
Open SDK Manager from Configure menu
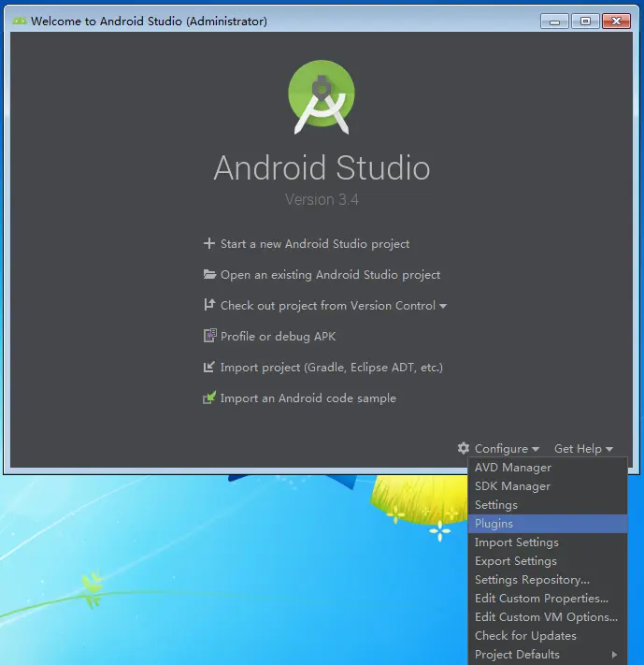[x=548, y=486]
